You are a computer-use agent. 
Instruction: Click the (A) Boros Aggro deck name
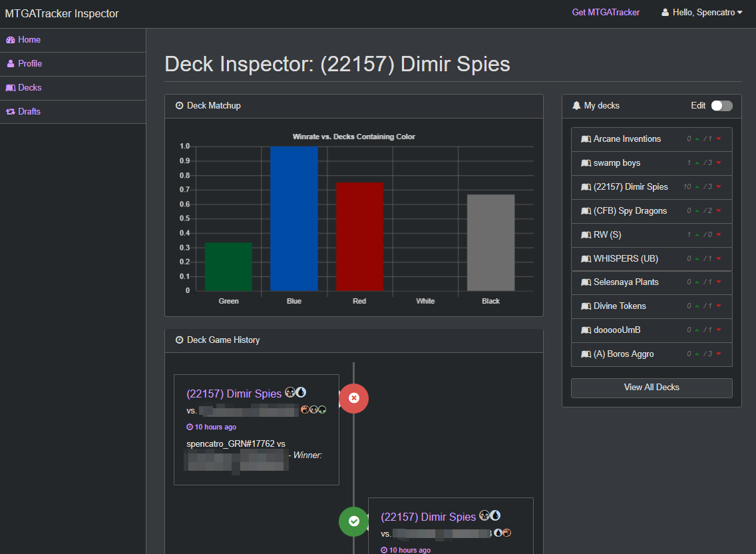[624, 354]
